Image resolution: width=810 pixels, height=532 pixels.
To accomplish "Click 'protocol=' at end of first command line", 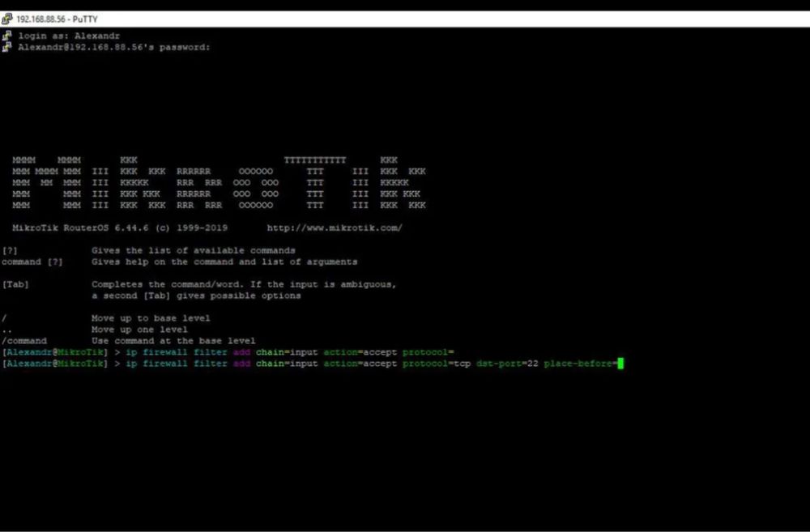I will pos(428,352).
